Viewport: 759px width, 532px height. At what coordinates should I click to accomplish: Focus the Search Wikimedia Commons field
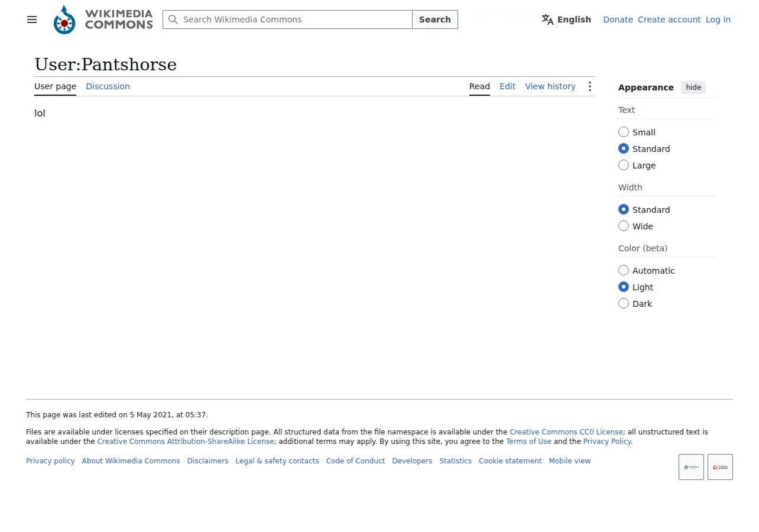[287, 20]
